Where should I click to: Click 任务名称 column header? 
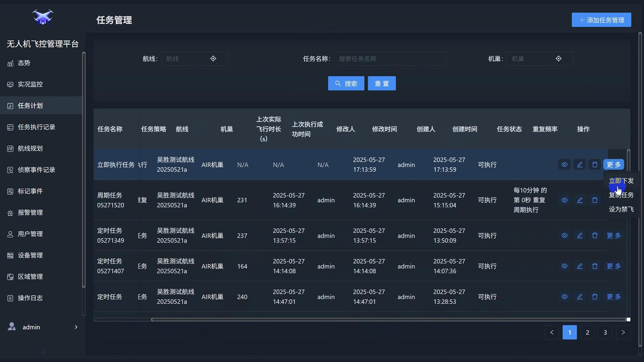tap(110, 129)
